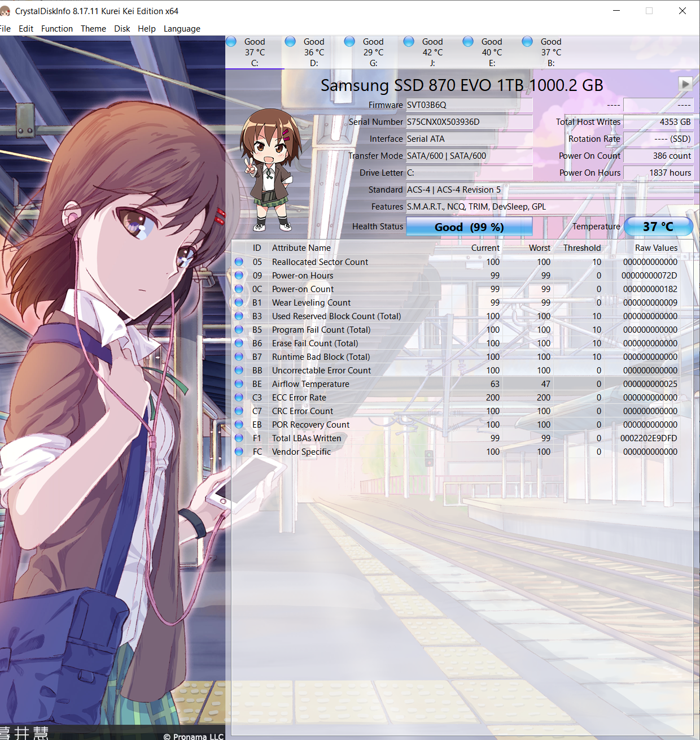Open the Disk menu
700x740 pixels.
[x=122, y=29]
